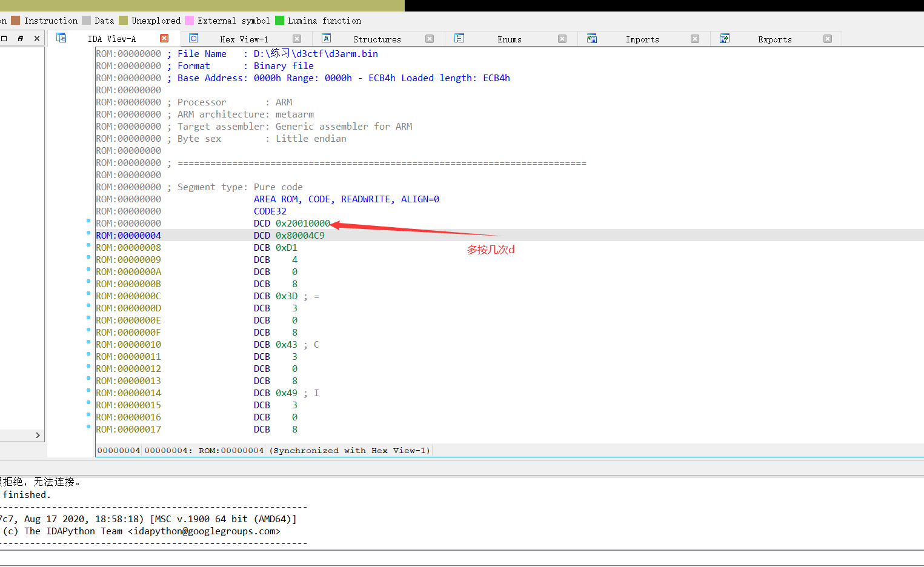Image resolution: width=924 pixels, height=567 pixels.
Task: Click the Enums panel icon
Action: coord(459,38)
